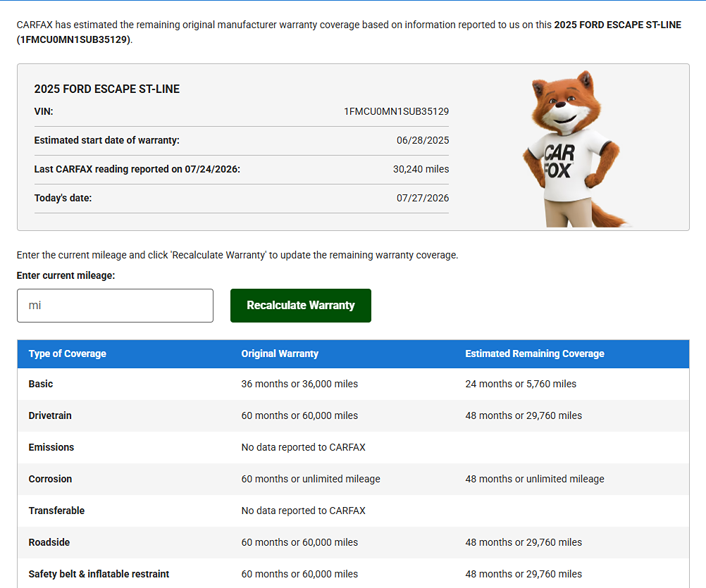Click the Corrosion coverage row label
The height and width of the screenshot is (588, 706).
pos(51,479)
